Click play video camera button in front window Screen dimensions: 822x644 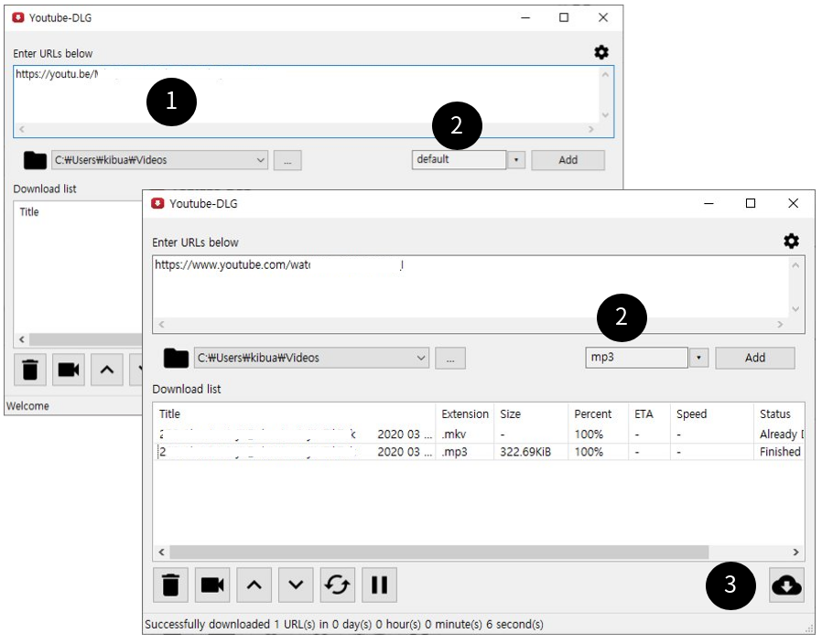(x=212, y=585)
